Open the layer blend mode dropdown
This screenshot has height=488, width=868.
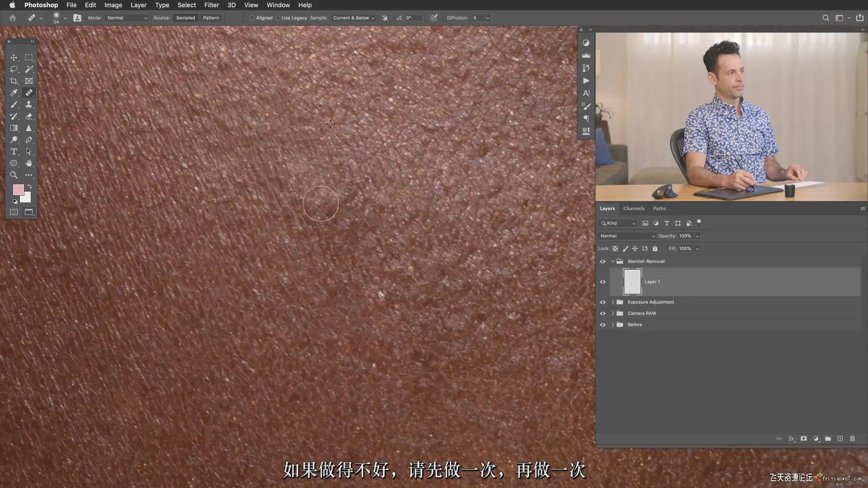click(627, 236)
